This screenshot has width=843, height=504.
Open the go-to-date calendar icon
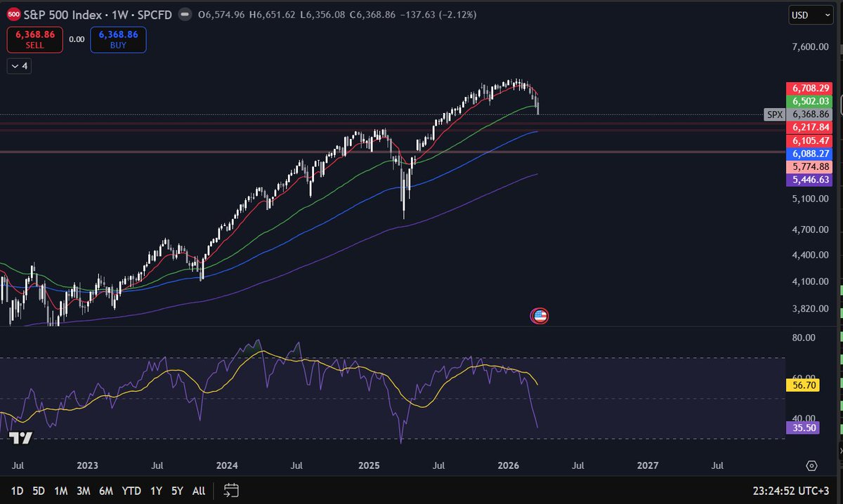point(232,490)
